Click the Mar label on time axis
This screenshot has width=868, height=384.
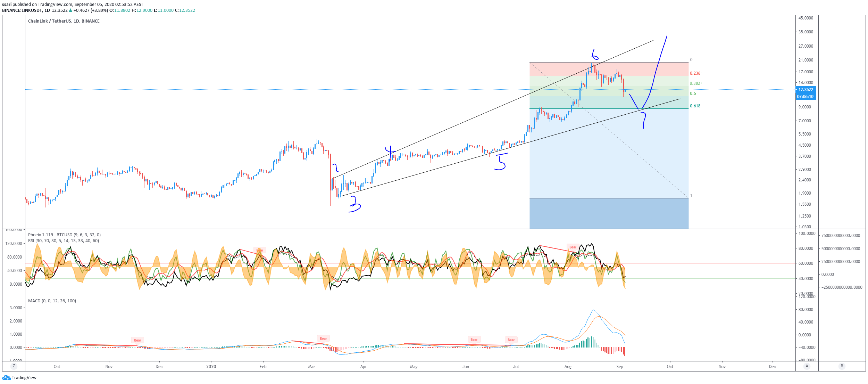[x=312, y=367]
